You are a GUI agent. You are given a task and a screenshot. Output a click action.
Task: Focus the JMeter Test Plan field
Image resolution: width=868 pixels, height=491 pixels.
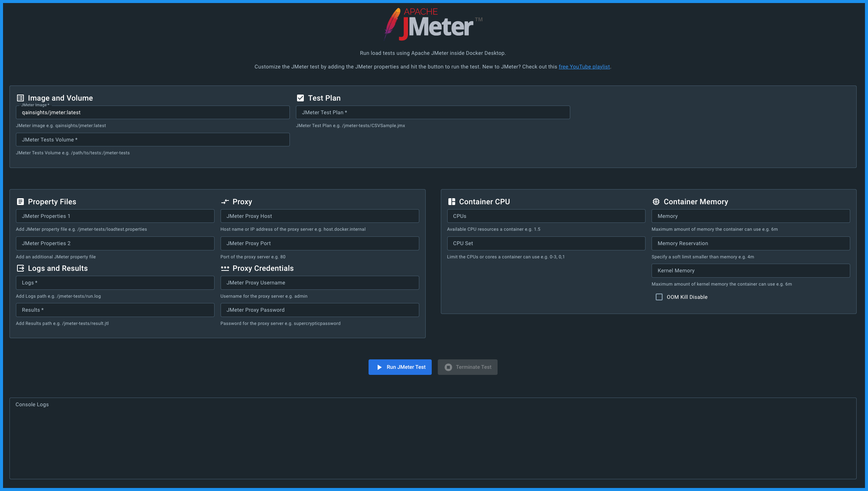(433, 112)
